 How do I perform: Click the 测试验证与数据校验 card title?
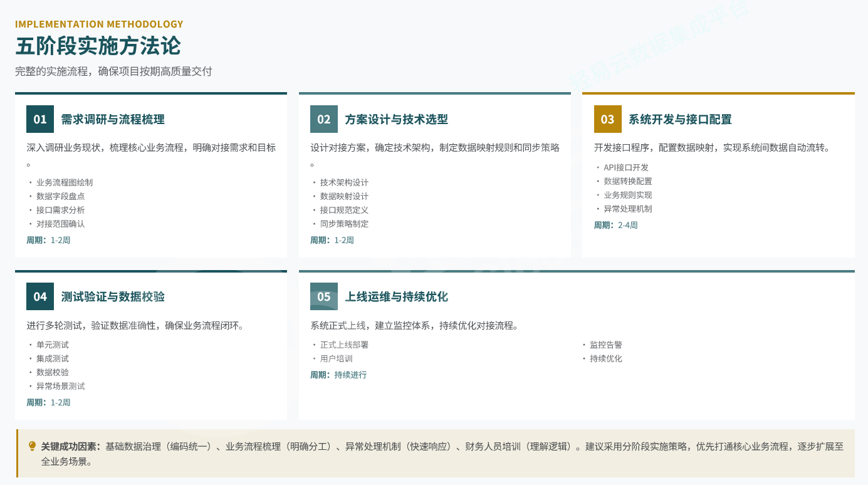coord(113,296)
